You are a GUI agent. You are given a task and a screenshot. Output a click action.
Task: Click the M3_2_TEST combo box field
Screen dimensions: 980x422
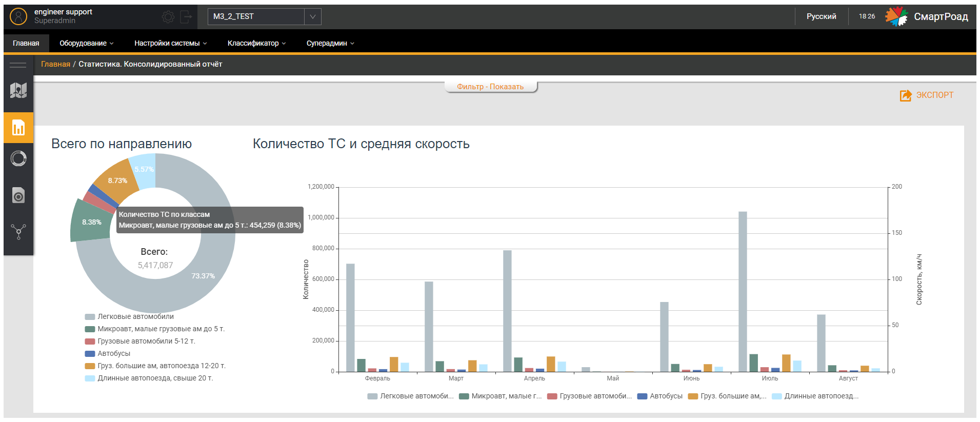(x=265, y=16)
